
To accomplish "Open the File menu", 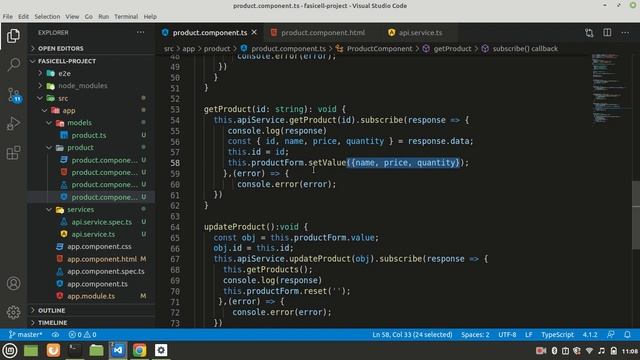I will [x=8, y=16].
